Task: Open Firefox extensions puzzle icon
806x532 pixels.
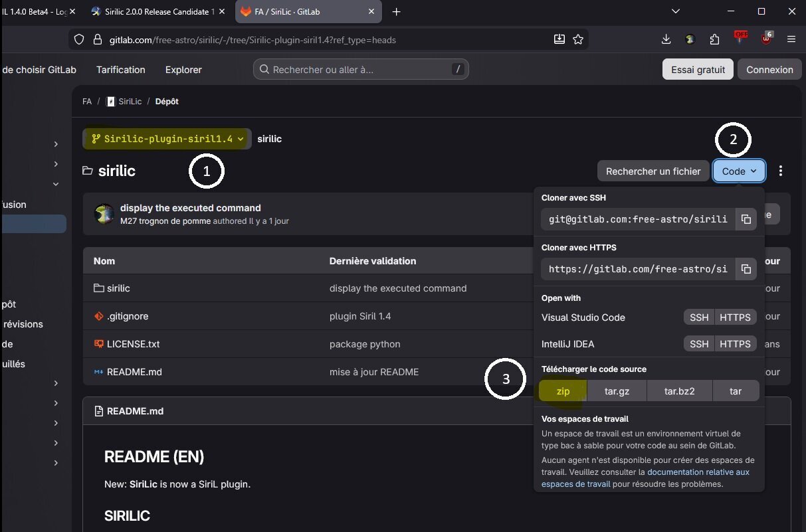Action: [714, 40]
